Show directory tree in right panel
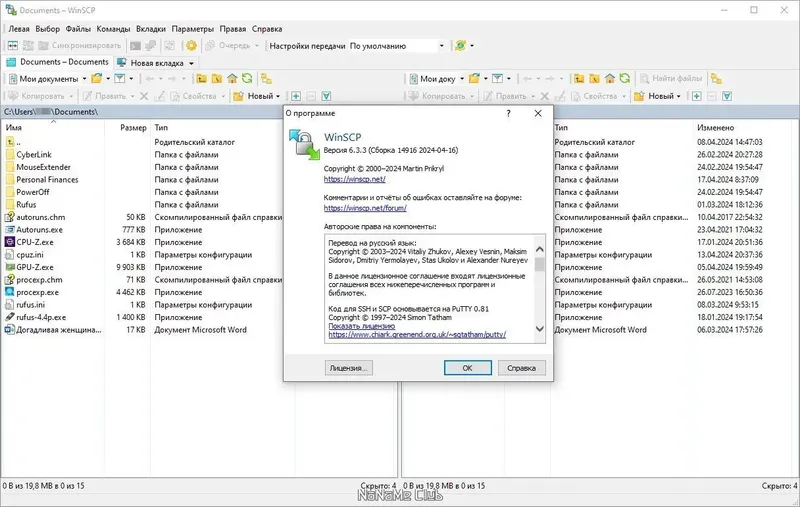800x507 pixels. 717,79
